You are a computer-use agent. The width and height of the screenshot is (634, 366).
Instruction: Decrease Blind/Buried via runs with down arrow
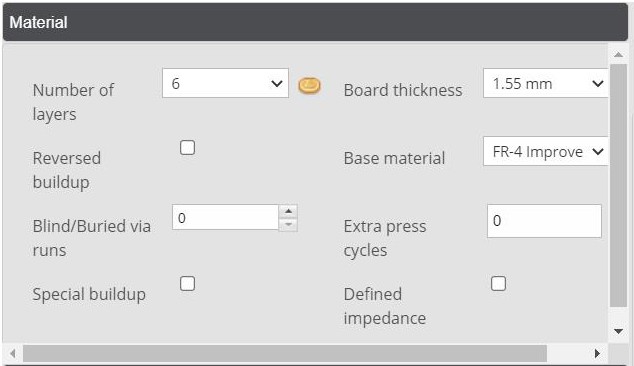[288, 224]
